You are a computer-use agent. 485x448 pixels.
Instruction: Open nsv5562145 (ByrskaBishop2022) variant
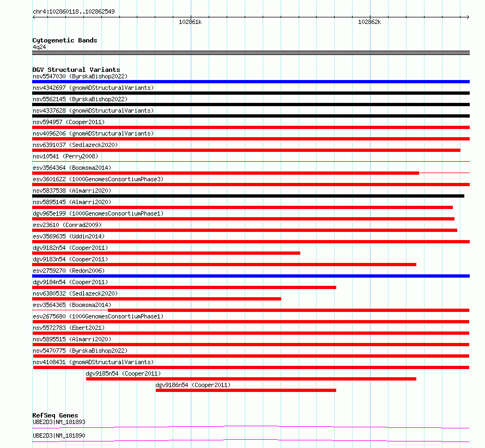point(80,99)
